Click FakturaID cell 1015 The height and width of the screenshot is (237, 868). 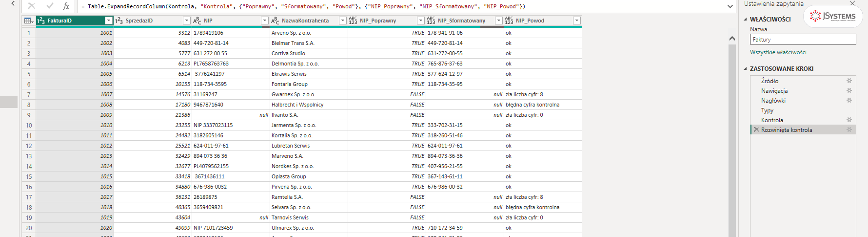click(x=75, y=176)
